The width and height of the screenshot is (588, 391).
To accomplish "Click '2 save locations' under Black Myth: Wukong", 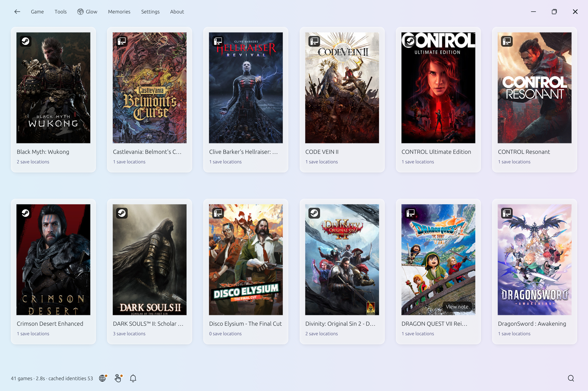I will [x=33, y=162].
